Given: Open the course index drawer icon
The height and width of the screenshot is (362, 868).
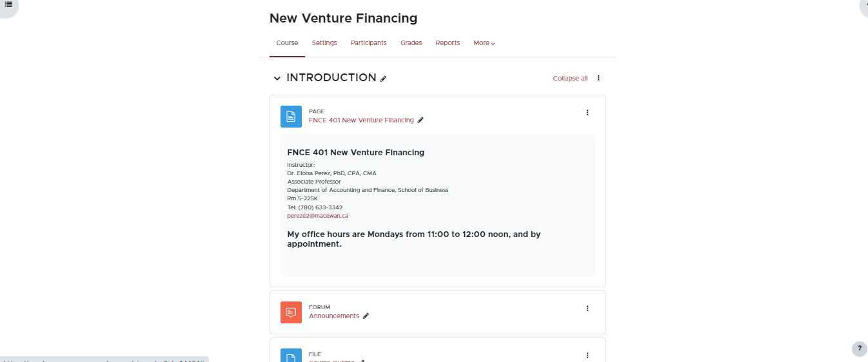Looking at the screenshot, I should (8, 5).
